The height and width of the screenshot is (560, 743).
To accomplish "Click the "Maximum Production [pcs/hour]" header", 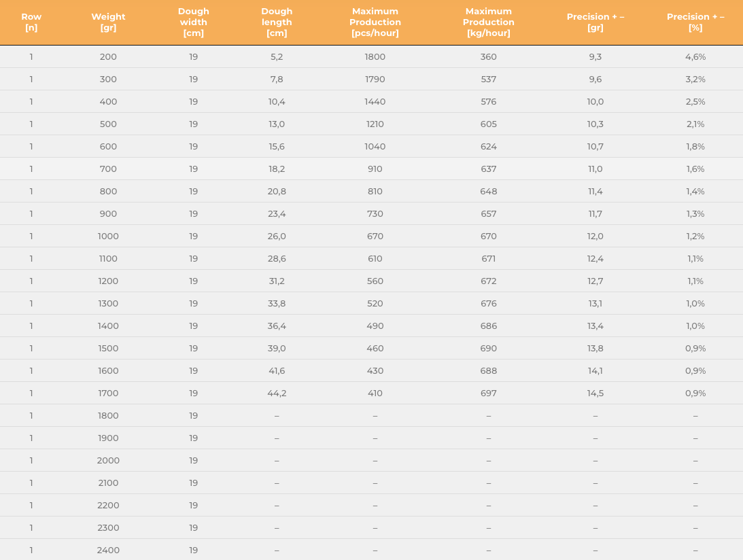I will click(x=375, y=22).
